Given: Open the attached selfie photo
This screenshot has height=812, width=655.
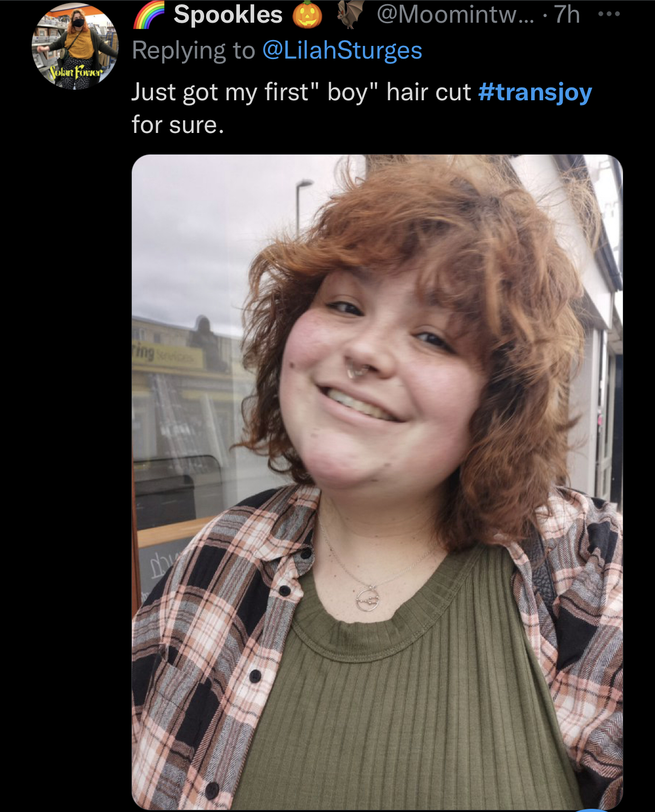Looking at the screenshot, I should [377, 482].
